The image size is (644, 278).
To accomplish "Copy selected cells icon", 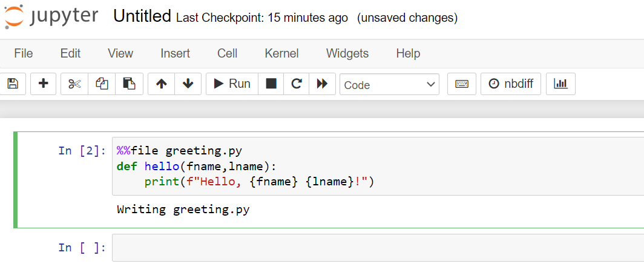I will tap(102, 84).
